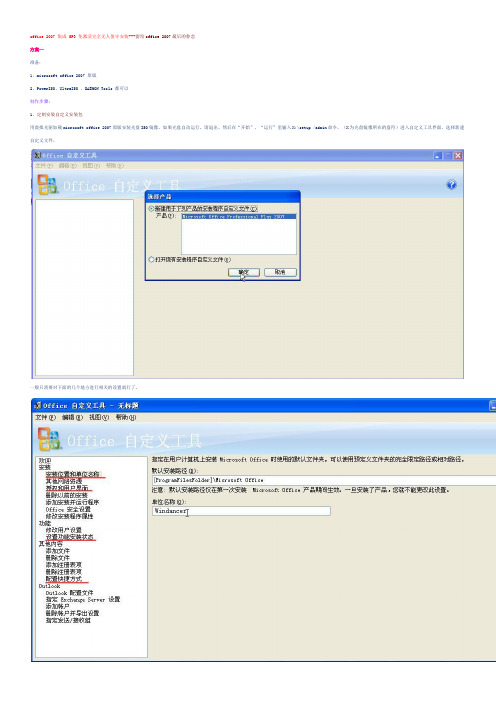The width and height of the screenshot is (496, 702).
Task: Open 修改安装程序属性 in the tree
Action: [69, 516]
